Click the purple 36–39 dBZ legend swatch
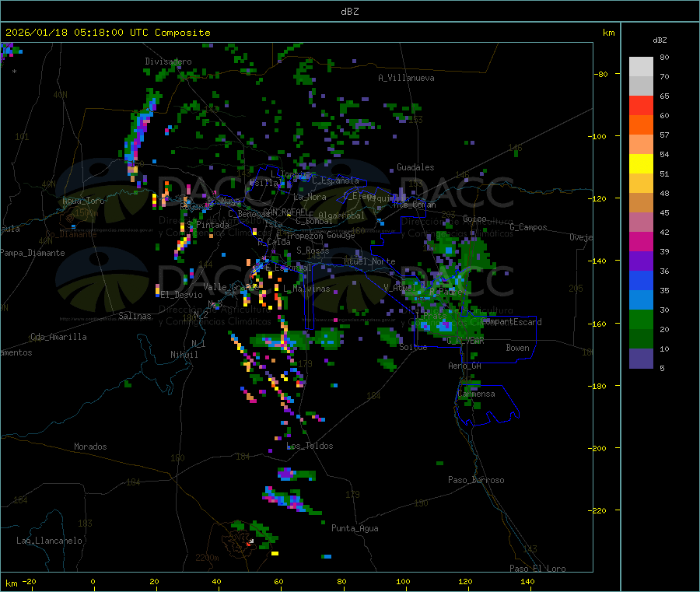The height and width of the screenshot is (592, 700). (641, 261)
